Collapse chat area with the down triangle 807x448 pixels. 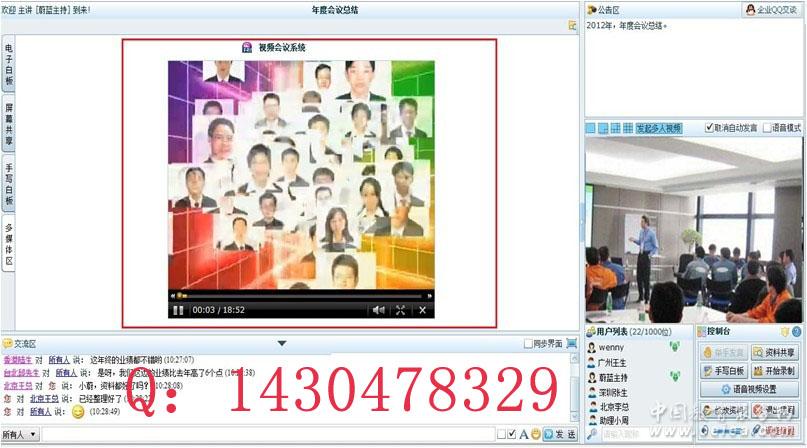click(282, 344)
